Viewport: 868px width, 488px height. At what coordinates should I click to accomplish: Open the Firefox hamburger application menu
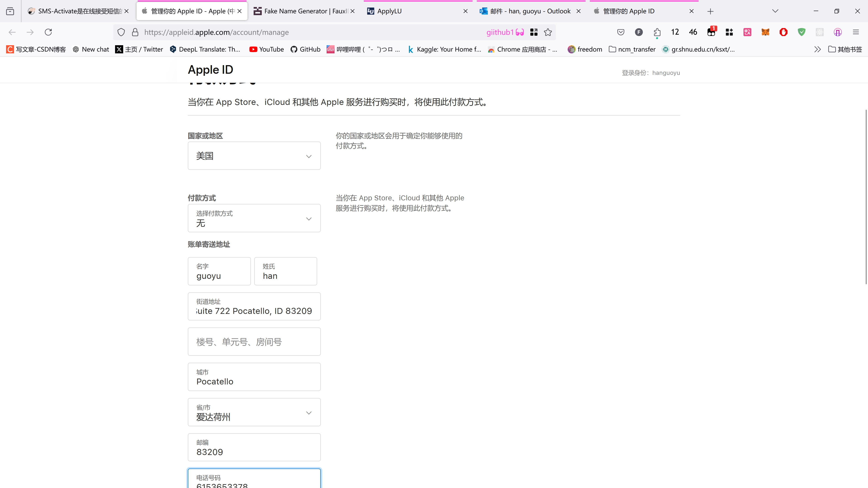856,32
